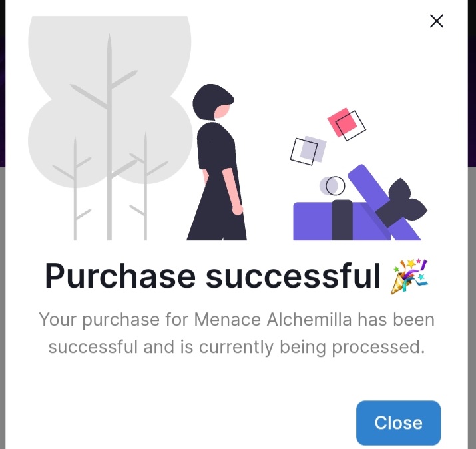476x449 pixels.
Task: Click the blue Close button
Action: (x=398, y=422)
